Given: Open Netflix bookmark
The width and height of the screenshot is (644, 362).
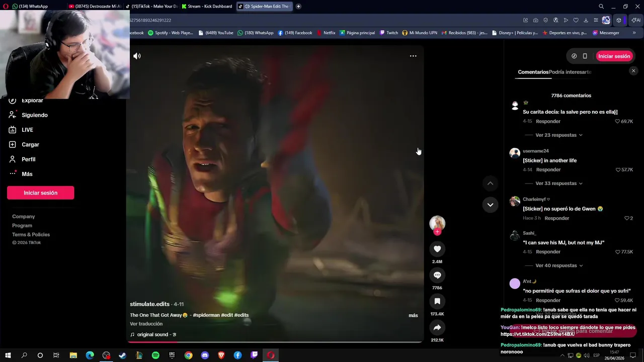Looking at the screenshot, I should pos(326,33).
